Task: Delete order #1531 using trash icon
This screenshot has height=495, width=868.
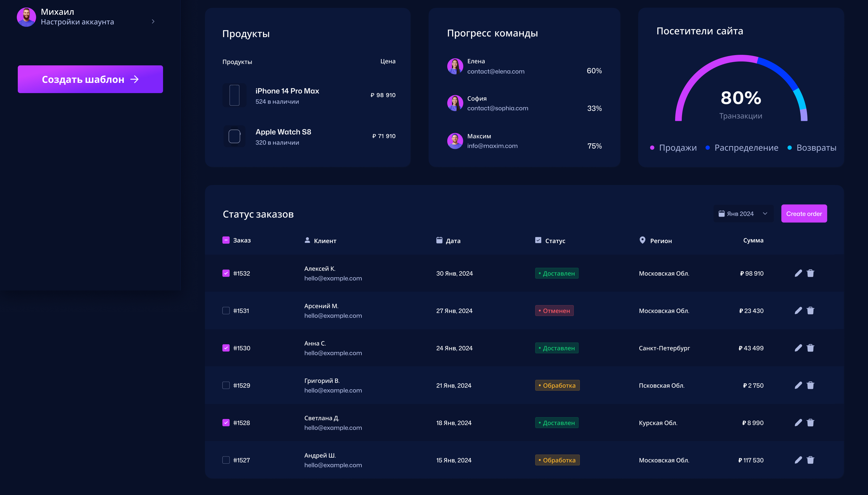Action: point(810,311)
